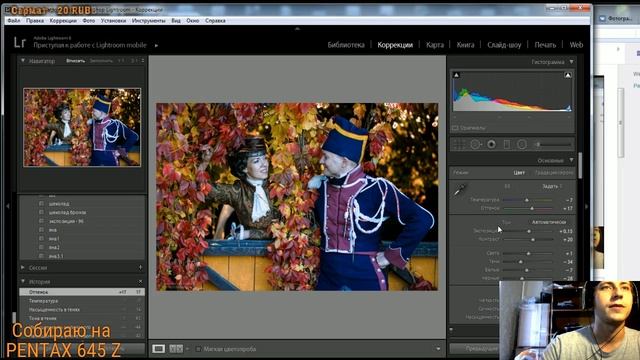This screenshot has height=360, width=640.
Task: Collapse right panel group arrow
Action: coord(587,206)
